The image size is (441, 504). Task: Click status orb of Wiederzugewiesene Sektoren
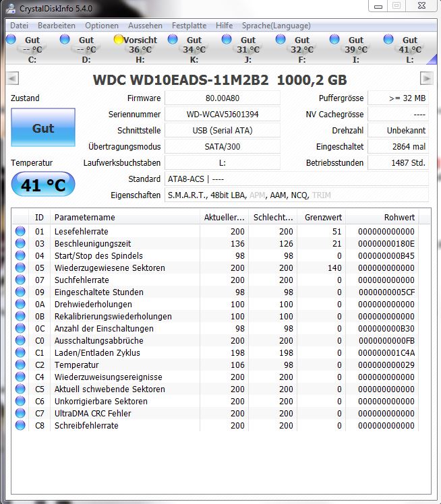point(20,267)
